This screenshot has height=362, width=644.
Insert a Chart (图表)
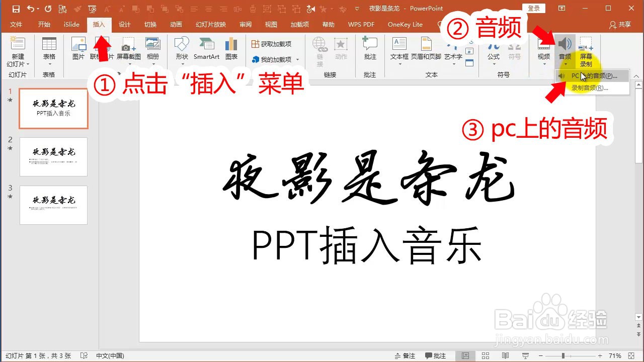click(x=231, y=49)
